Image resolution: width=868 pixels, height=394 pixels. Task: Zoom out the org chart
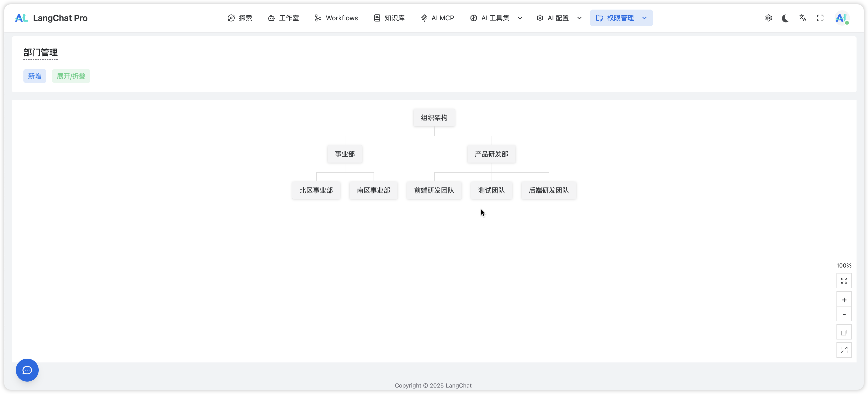(844, 314)
